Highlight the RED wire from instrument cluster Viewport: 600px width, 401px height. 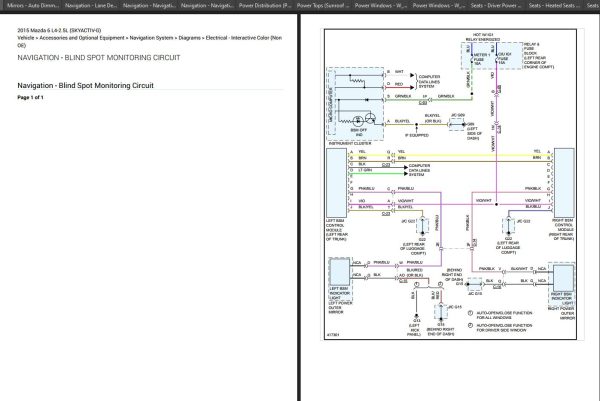click(x=400, y=88)
